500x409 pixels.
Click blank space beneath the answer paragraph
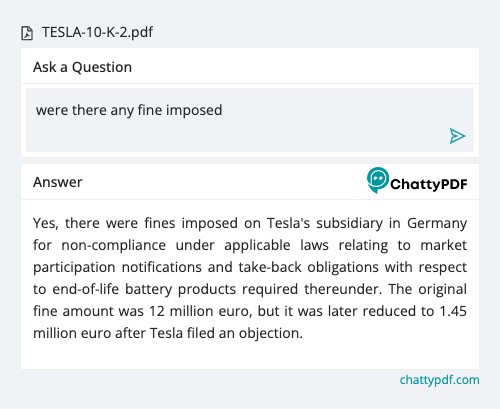click(x=250, y=355)
